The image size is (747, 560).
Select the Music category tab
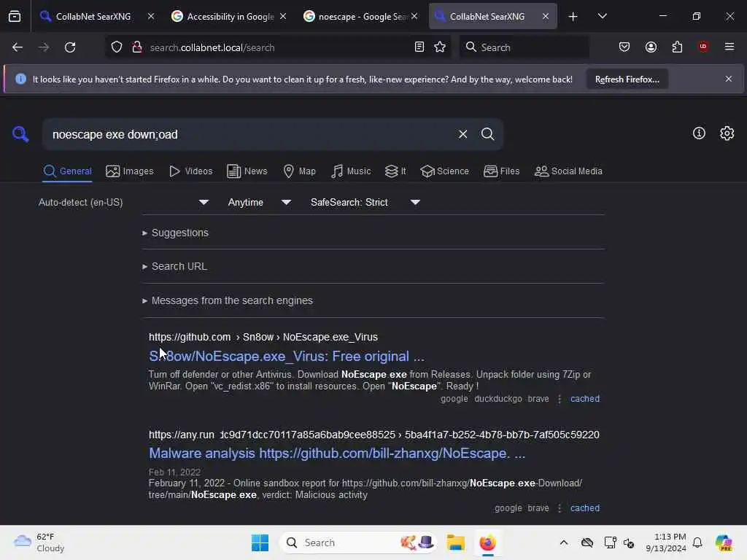(x=351, y=171)
